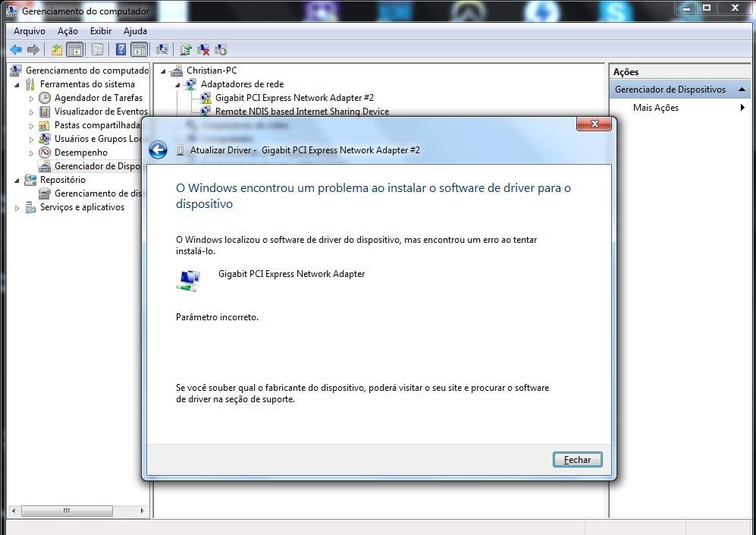This screenshot has width=756, height=535.
Task: Select Gerenciamento do computador root node
Action: coord(86,71)
